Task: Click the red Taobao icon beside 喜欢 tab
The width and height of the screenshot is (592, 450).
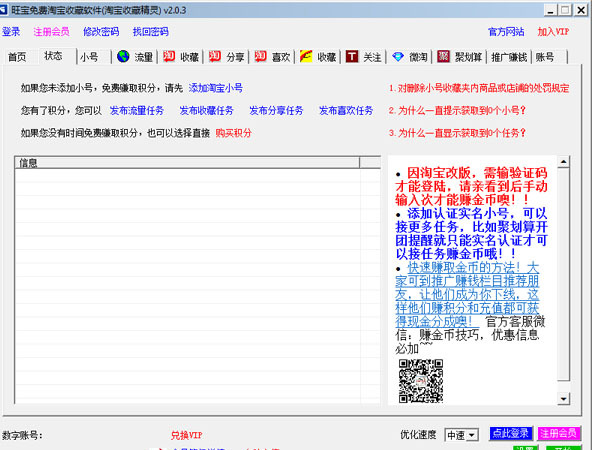Action: pyautogui.click(x=260, y=56)
